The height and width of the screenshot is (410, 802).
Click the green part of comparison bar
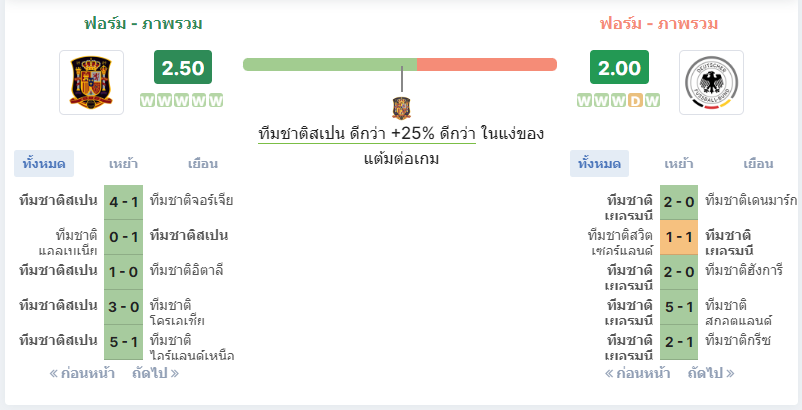pos(330,64)
